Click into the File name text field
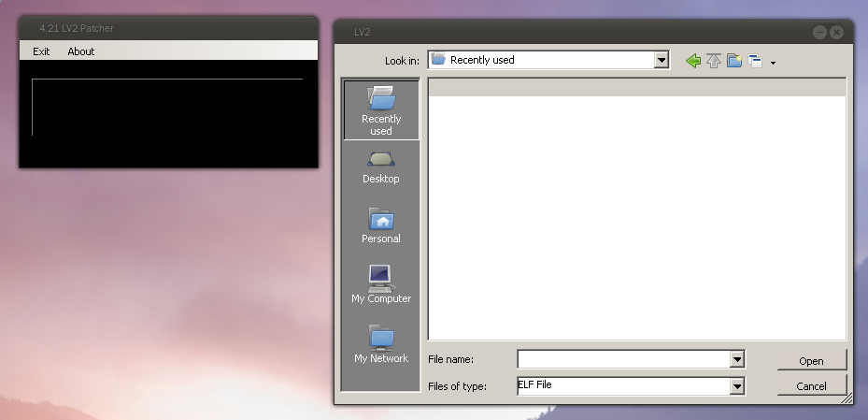The height and width of the screenshot is (420, 868). coord(623,359)
